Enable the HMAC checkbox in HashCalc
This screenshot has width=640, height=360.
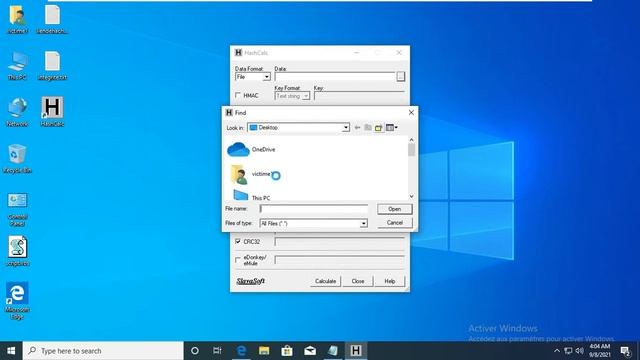(x=238, y=95)
